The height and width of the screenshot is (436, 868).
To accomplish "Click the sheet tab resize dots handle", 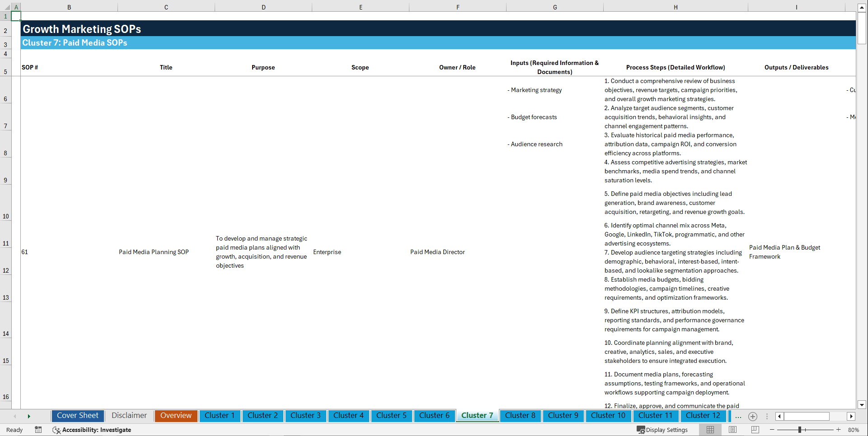I will click(x=767, y=416).
